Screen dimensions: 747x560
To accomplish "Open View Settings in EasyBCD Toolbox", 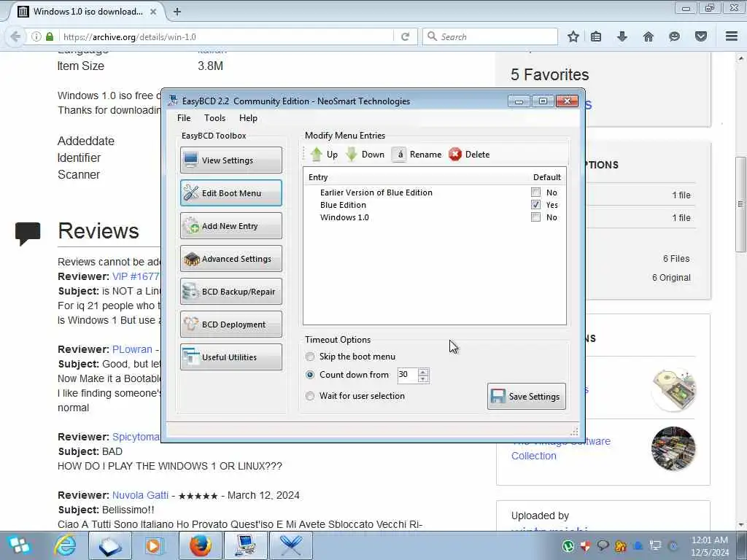I will (231, 160).
